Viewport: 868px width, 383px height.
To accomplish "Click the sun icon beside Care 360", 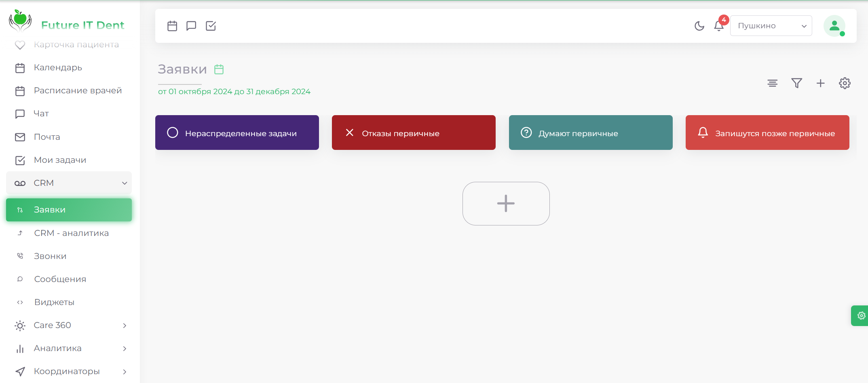I will [20, 326].
